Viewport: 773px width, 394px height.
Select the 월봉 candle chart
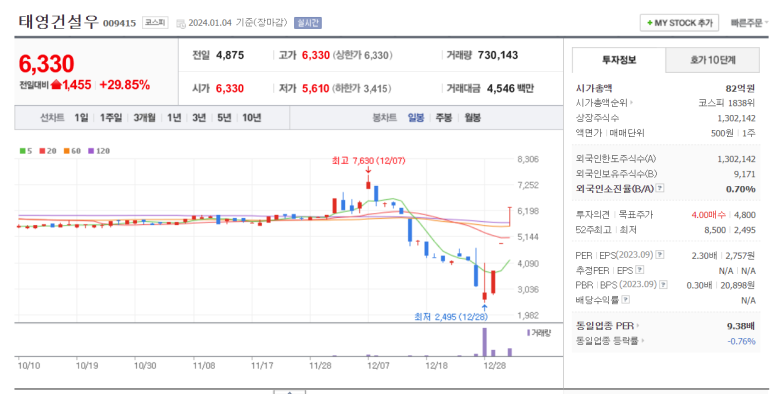pyautogui.click(x=472, y=118)
